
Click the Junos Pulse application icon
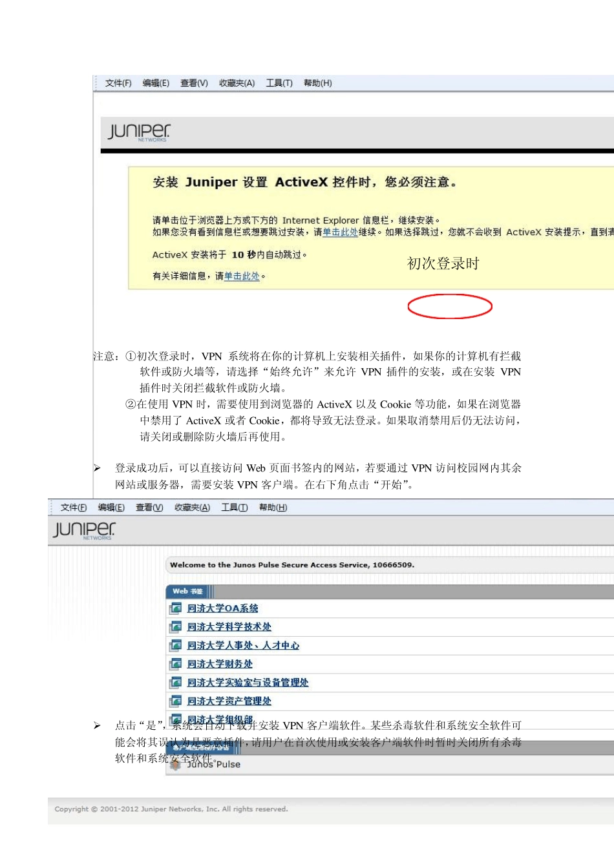(175, 764)
